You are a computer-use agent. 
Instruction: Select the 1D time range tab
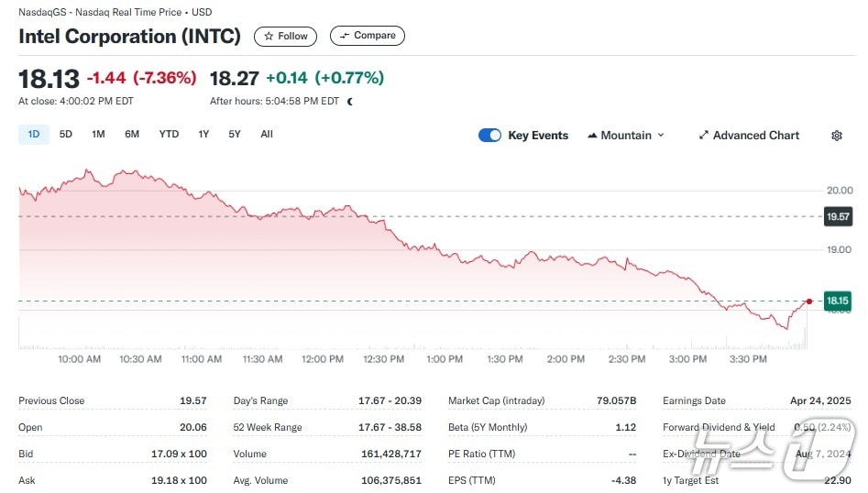(34, 135)
